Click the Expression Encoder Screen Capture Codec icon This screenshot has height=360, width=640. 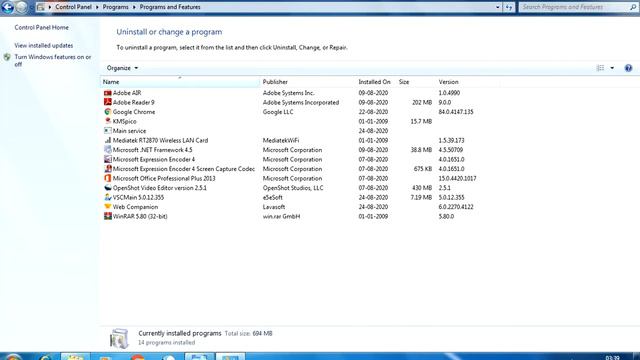(x=108, y=169)
